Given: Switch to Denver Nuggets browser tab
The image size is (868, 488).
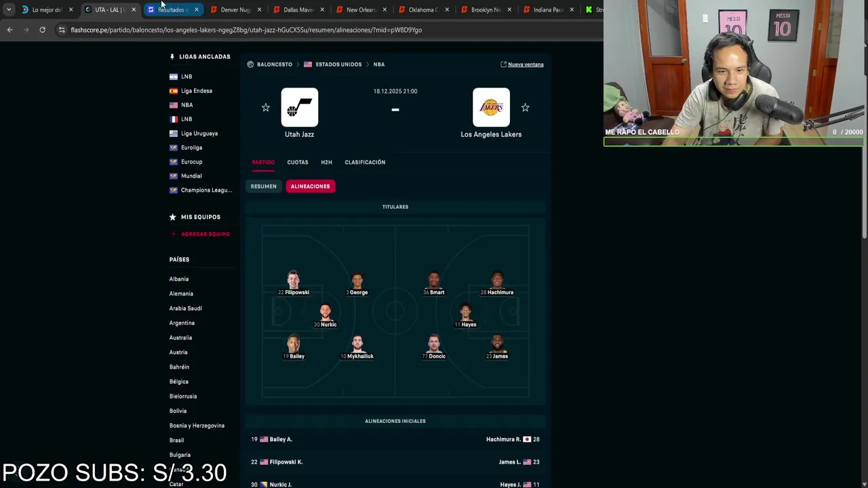Looking at the screenshot, I should click(235, 9).
